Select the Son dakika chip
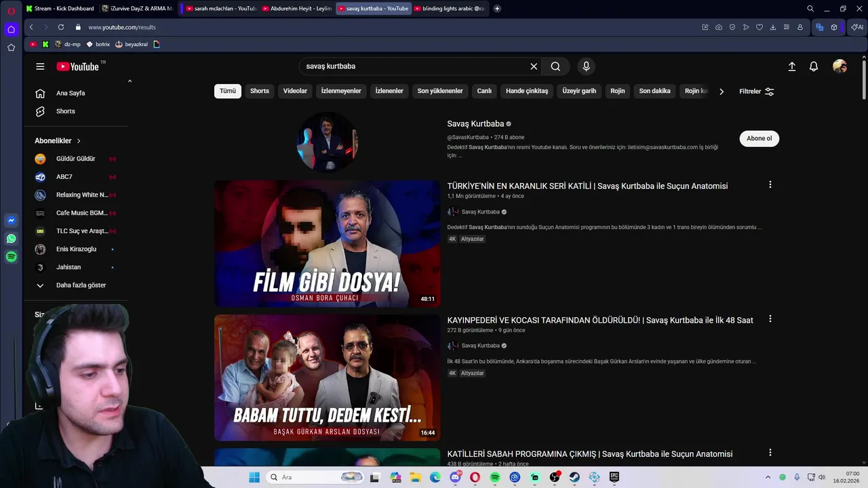The width and height of the screenshot is (868, 488). pos(654,91)
